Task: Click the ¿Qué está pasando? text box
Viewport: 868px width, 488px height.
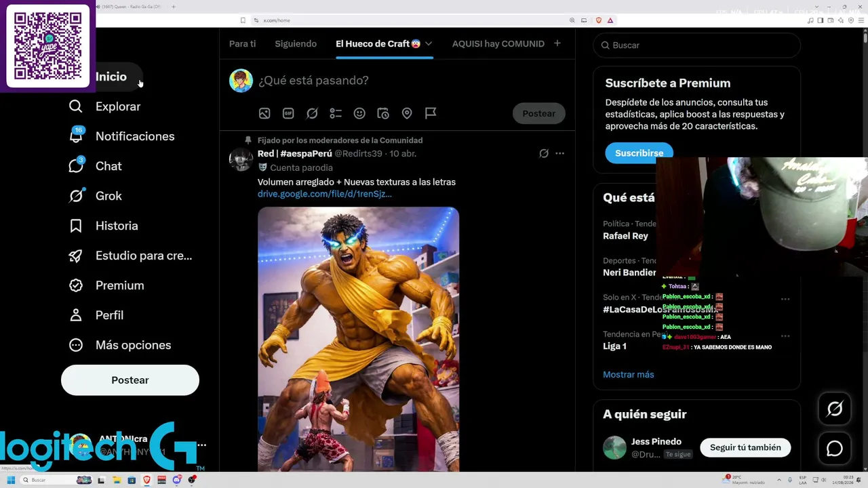Action: [x=313, y=80]
